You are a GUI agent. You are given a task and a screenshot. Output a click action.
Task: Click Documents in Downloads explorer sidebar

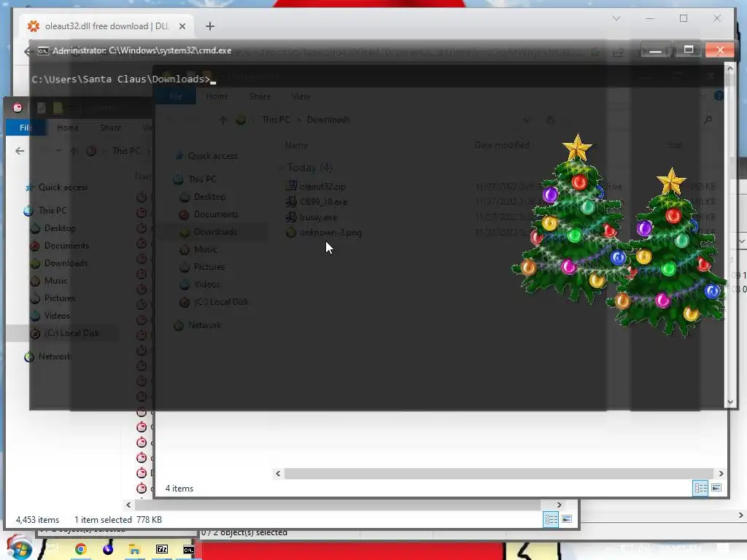point(216,215)
